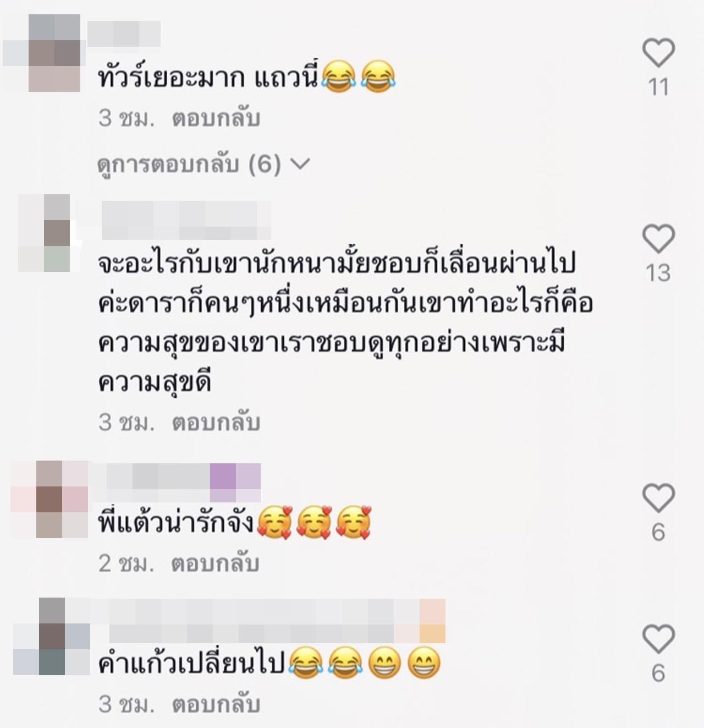Open the blurred username above พี่แต้วน่ารักจัง
The width and height of the screenshot is (704, 728).
tap(175, 483)
